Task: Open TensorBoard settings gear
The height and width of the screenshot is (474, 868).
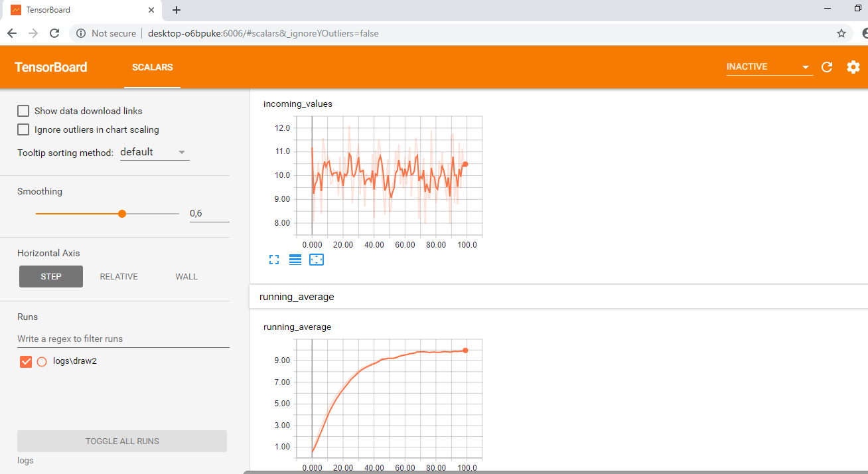Action: tap(853, 67)
